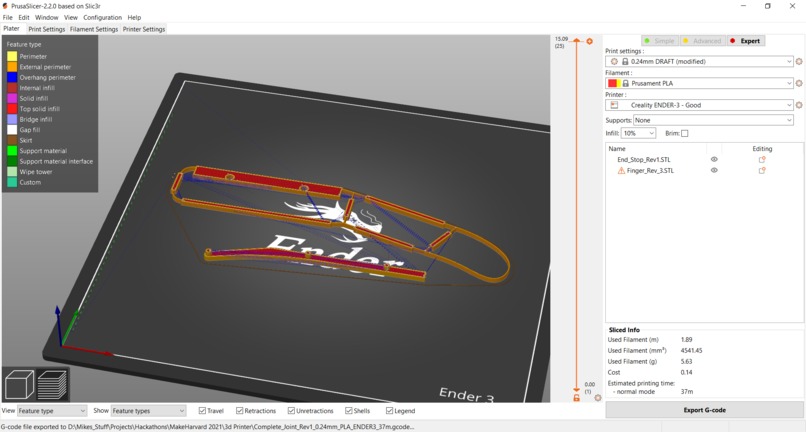This screenshot has height=432, width=806.
Task: Open the Supports dropdown
Action: (x=713, y=120)
